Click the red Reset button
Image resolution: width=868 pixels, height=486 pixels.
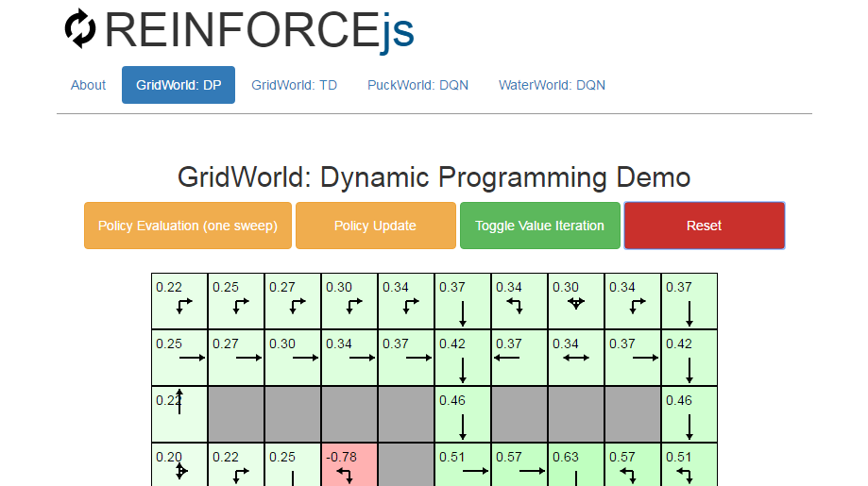pos(704,226)
